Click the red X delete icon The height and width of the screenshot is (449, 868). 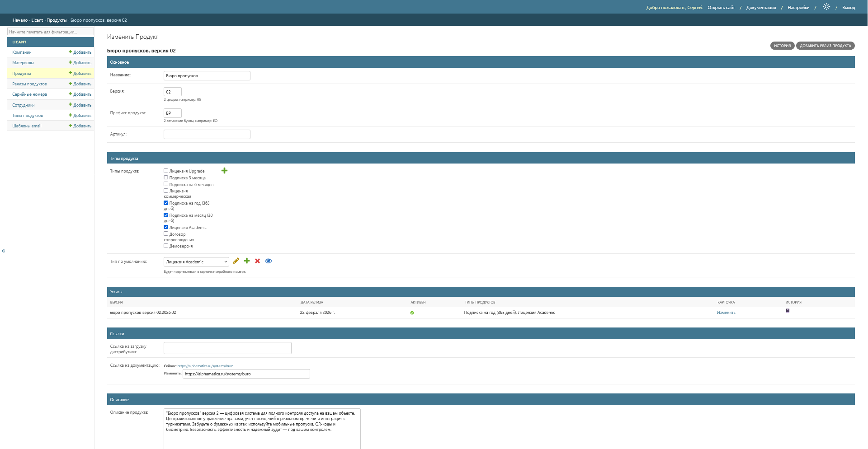[x=257, y=261]
